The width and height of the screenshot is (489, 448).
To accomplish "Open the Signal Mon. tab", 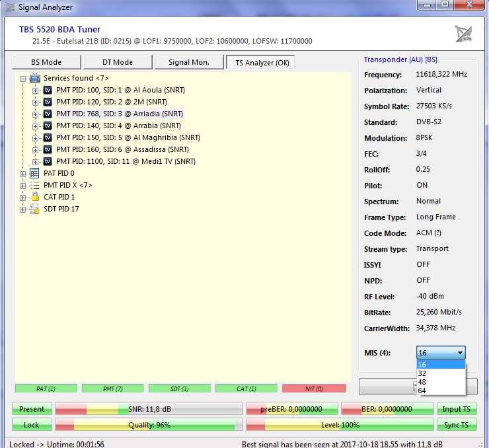I will click(189, 62).
